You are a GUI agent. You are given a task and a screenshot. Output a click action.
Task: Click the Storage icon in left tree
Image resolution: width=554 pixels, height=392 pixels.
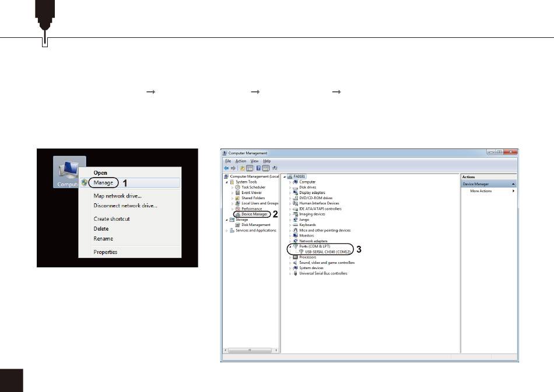click(x=232, y=220)
